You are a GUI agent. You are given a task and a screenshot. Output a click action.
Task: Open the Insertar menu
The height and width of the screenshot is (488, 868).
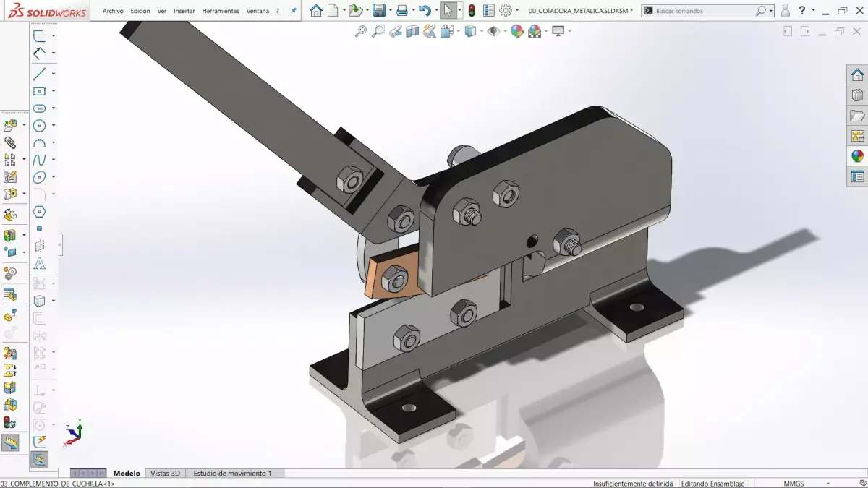pyautogui.click(x=184, y=11)
